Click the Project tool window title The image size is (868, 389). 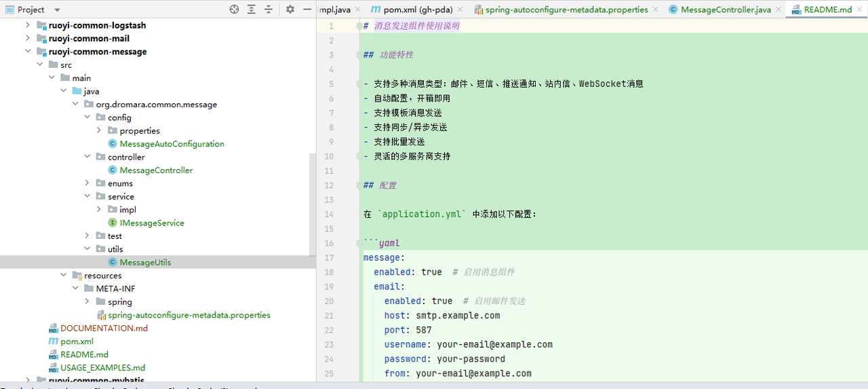point(31,10)
